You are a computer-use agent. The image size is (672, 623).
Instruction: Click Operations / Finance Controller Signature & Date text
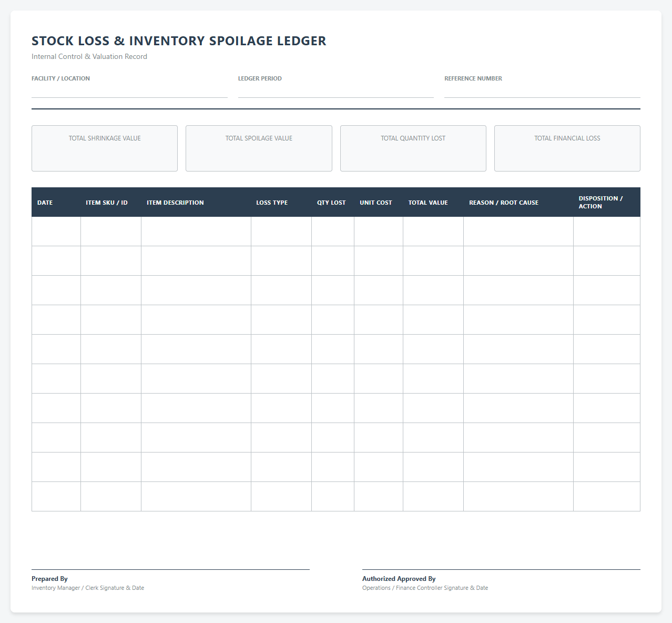(x=425, y=588)
